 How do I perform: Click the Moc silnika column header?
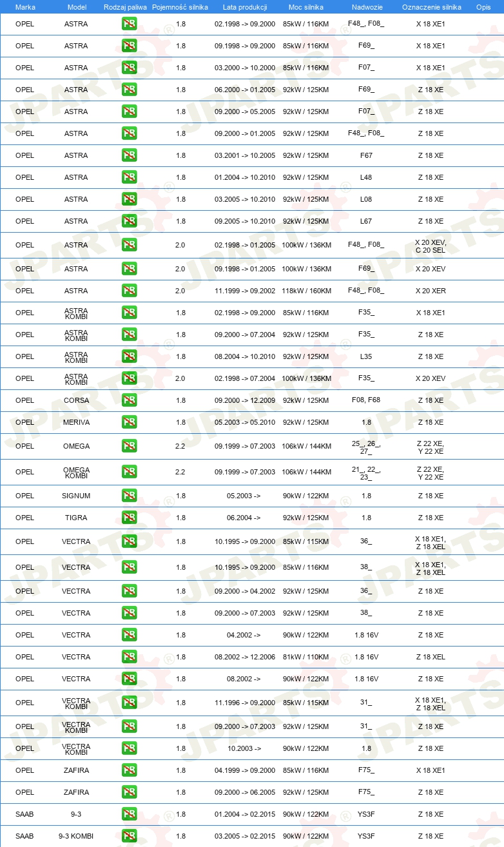(x=306, y=7)
